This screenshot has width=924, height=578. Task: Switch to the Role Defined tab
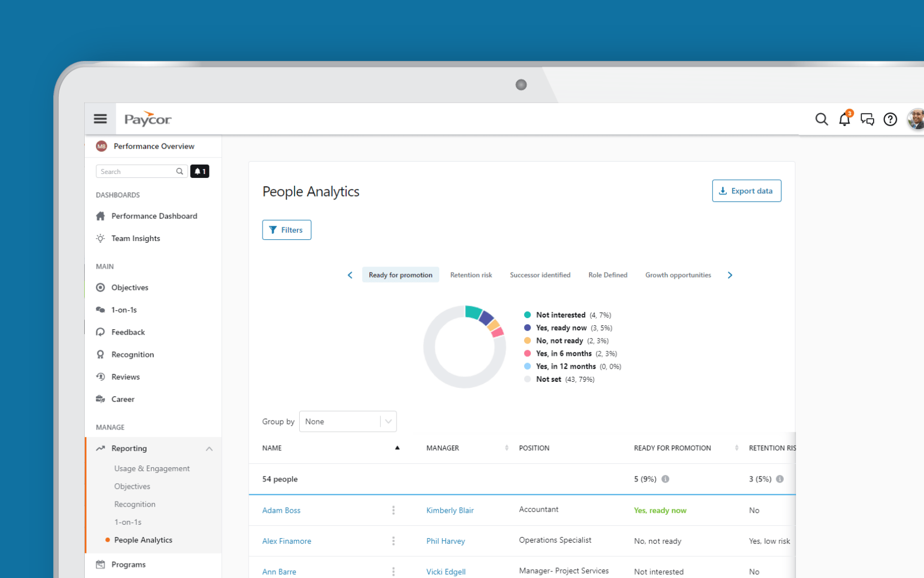click(608, 275)
